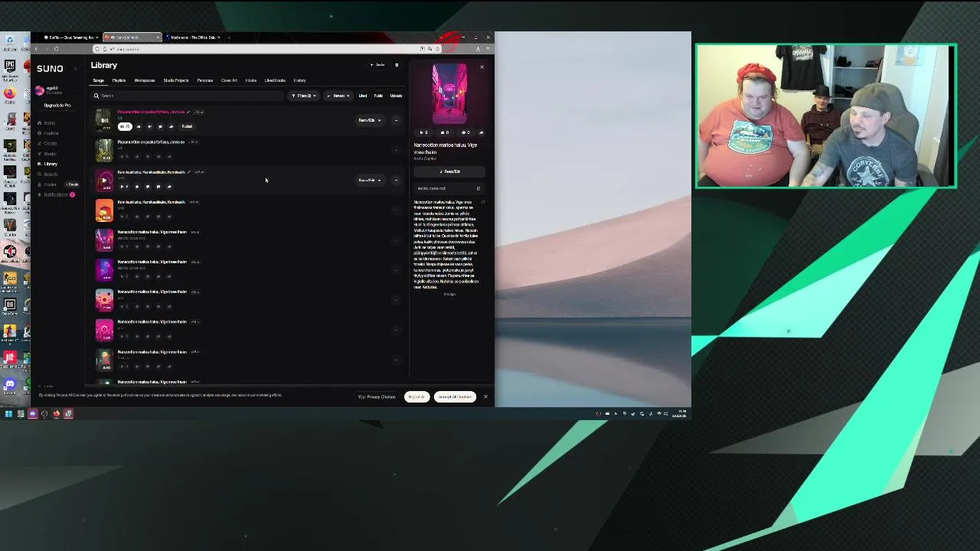Switch to the Cover Art tab

click(x=229, y=80)
